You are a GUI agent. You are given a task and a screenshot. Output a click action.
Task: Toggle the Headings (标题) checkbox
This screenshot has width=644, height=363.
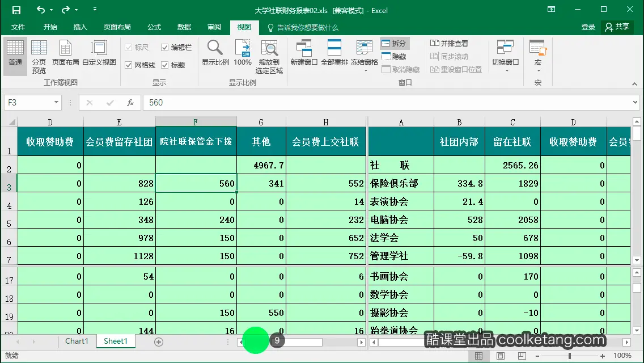[x=165, y=65]
